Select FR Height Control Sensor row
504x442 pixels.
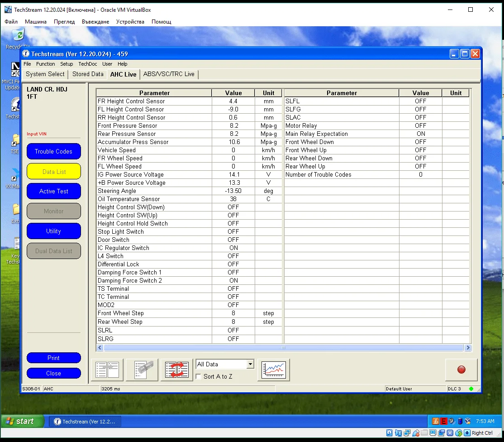point(189,101)
